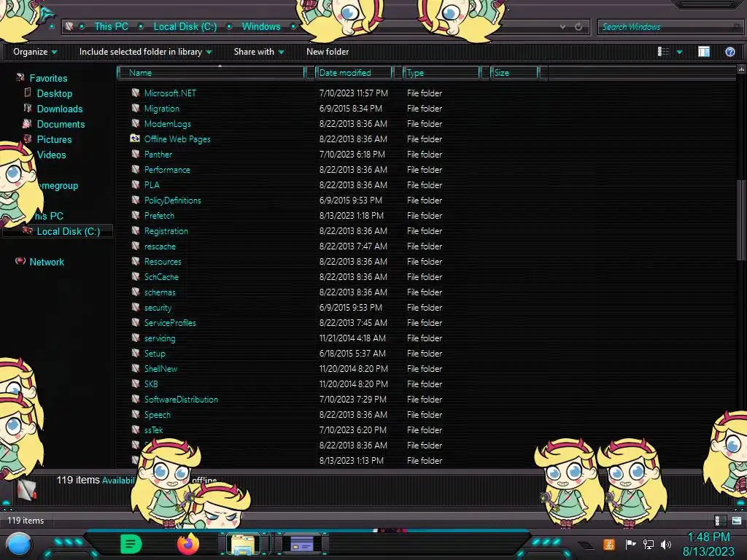
Task: Select the ShellNew folder name
Action: 160,368
